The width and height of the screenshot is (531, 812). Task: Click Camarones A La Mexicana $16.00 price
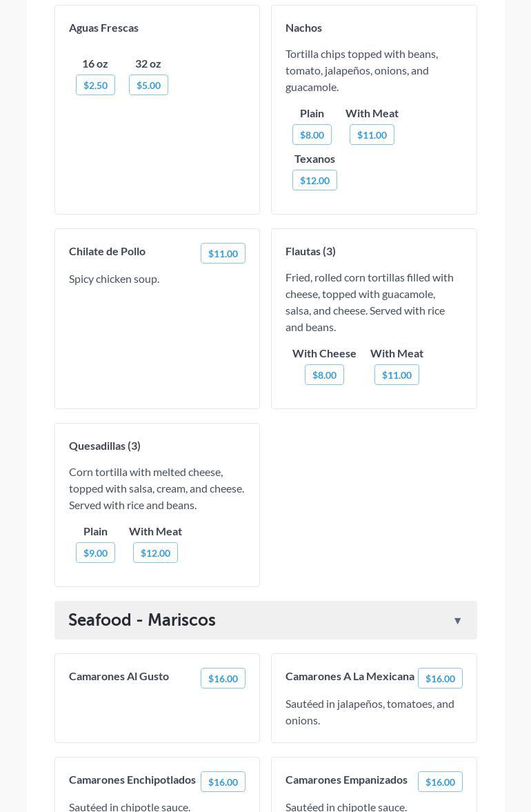coord(440,679)
